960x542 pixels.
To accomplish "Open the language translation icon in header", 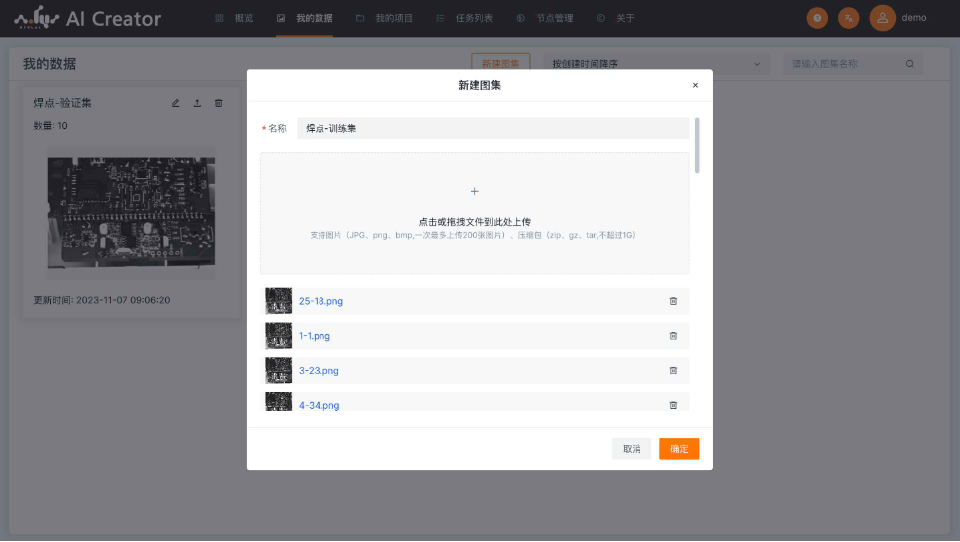I will click(848, 18).
